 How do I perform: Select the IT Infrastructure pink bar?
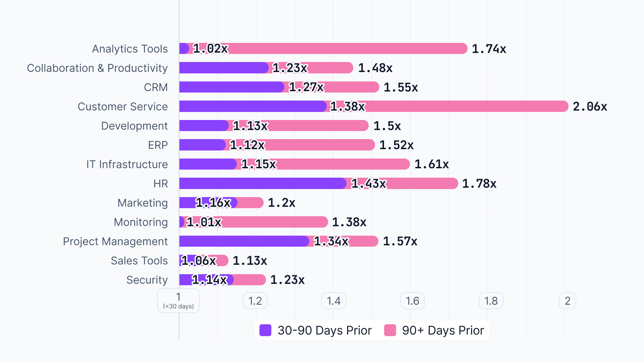pyautogui.click(x=342, y=164)
